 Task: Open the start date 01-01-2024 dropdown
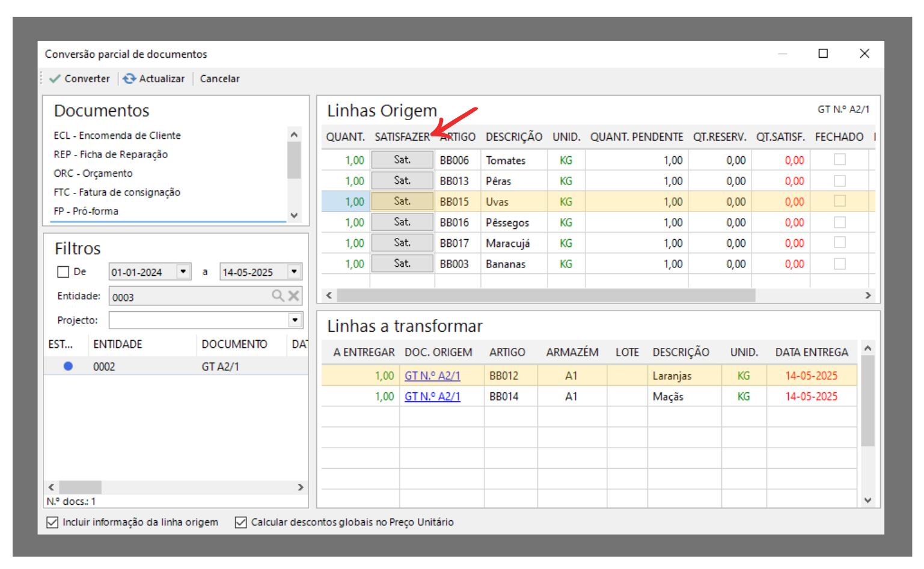point(183,272)
